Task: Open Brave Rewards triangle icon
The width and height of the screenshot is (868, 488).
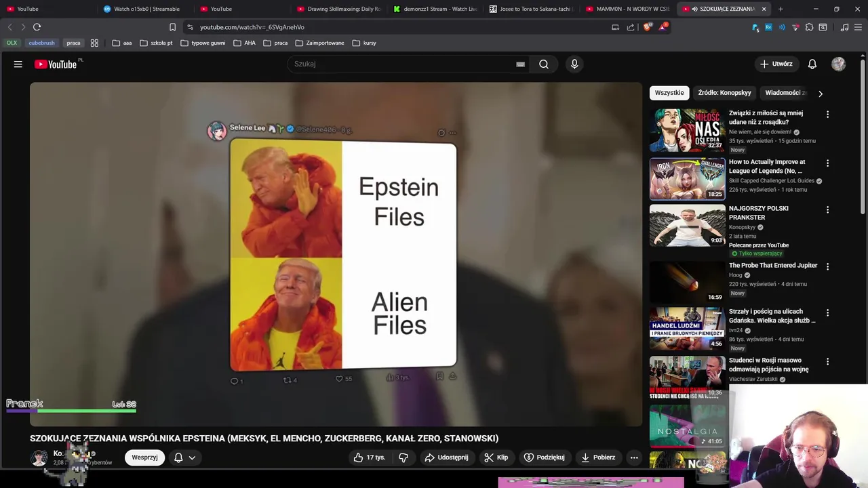Action: 663,27
